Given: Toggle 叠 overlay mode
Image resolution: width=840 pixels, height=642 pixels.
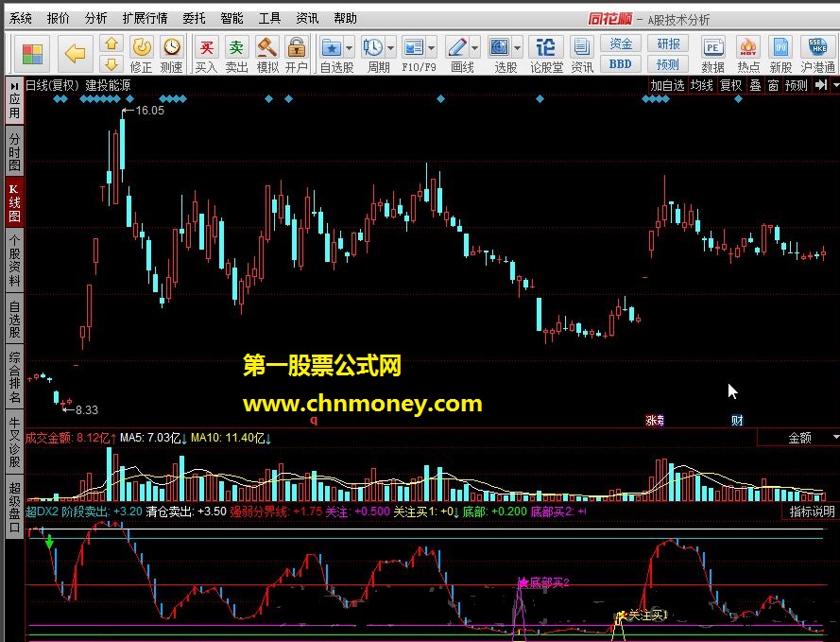Looking at the screenshot, I should 755,85.
